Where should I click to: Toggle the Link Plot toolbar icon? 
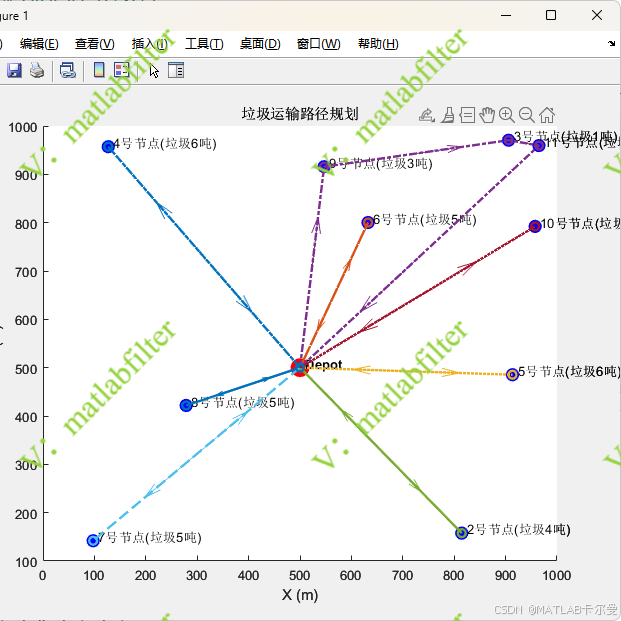(x=68, y=70)
